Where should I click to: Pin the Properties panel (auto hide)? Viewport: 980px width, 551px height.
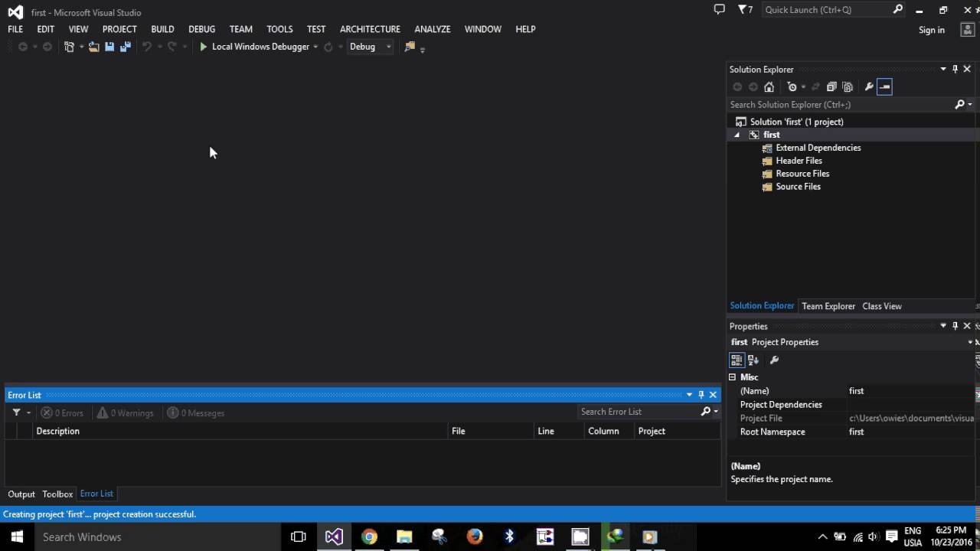(x=955, y=326)
